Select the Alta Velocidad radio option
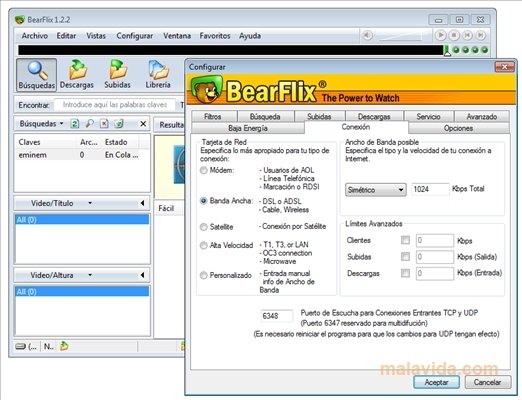Viewport: 522px width, 400px height. click(x=203, y=246)
